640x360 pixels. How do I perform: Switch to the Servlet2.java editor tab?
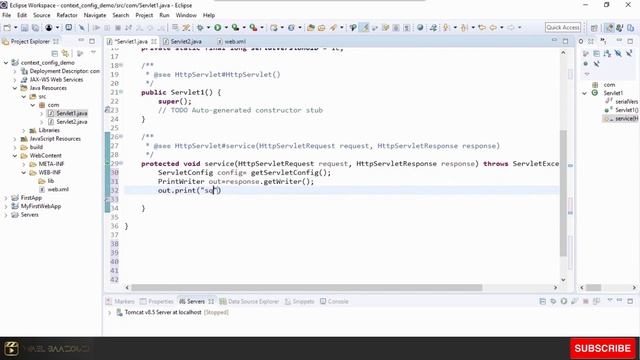coord(182,42)
